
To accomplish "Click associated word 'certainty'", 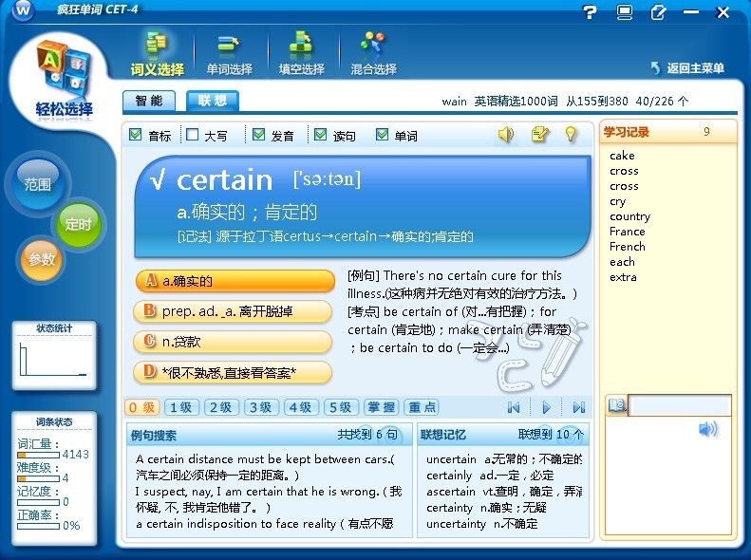I will pos(449,508).
